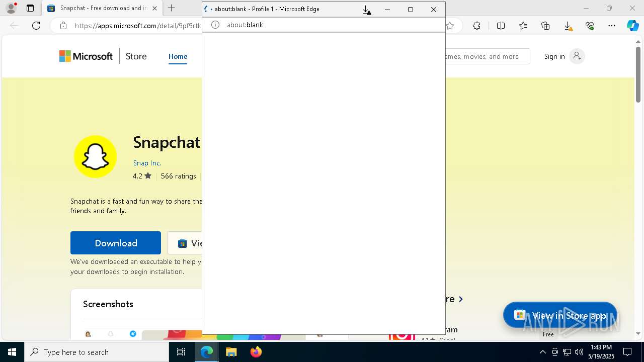Open Edge from taskbar

coord(207,352)
